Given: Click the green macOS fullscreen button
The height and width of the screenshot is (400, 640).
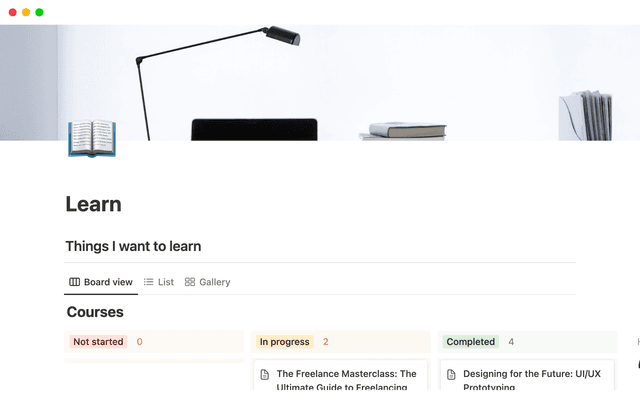Looking at the screenshot, I should point(39,12).
